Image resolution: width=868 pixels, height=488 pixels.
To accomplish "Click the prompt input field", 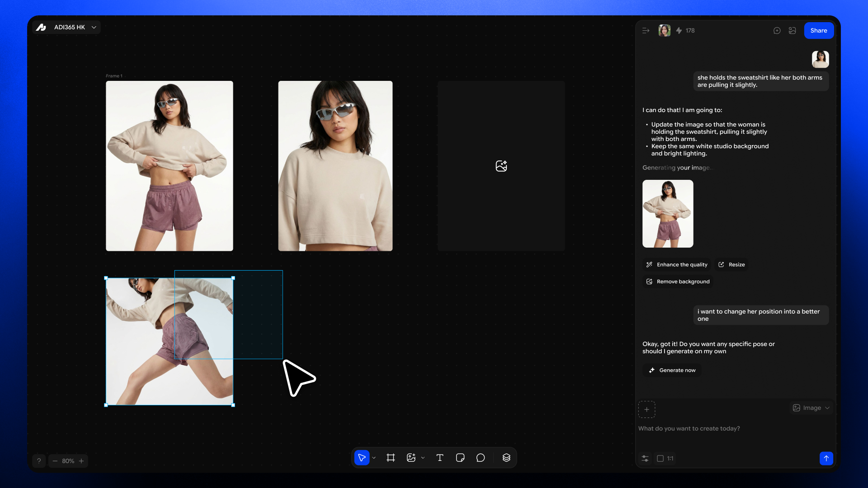I will tap(723, 428).
